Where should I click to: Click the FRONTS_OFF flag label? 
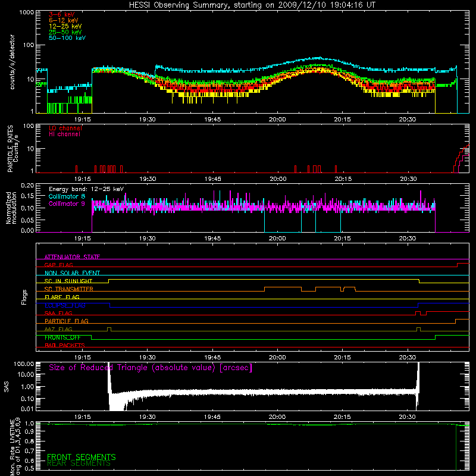(x=63, y=337)
